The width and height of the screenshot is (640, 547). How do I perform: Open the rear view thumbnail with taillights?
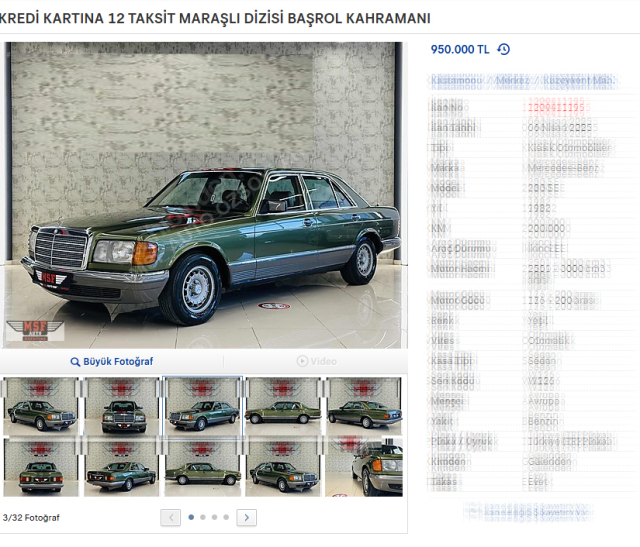[x=40, y=467]
